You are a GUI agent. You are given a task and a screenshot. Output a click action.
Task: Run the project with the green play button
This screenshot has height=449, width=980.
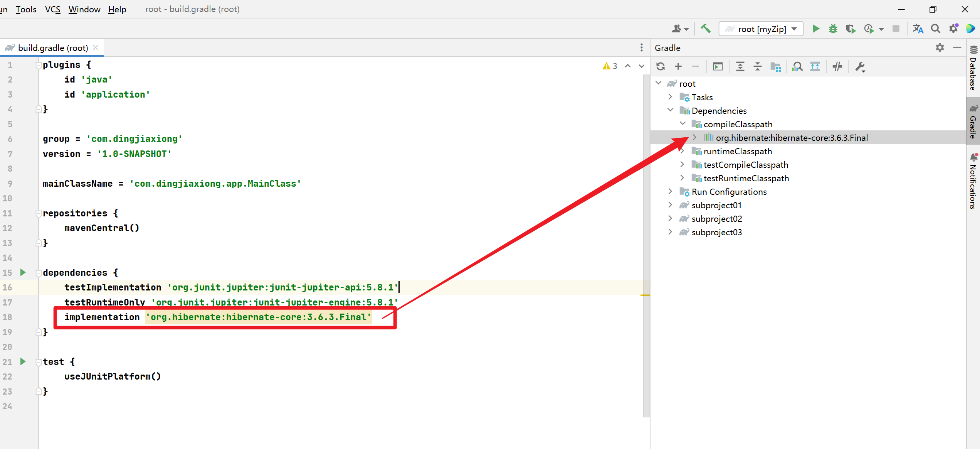[816, 29]
